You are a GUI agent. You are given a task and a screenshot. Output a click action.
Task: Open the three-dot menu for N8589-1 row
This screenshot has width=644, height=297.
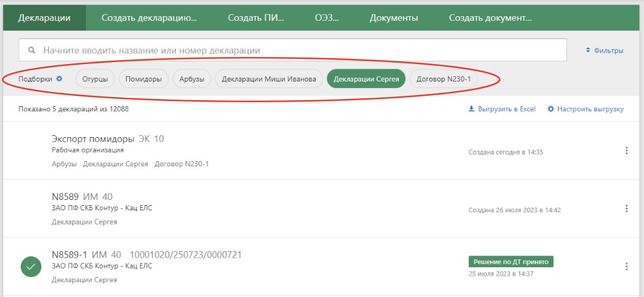coord(627,267)
